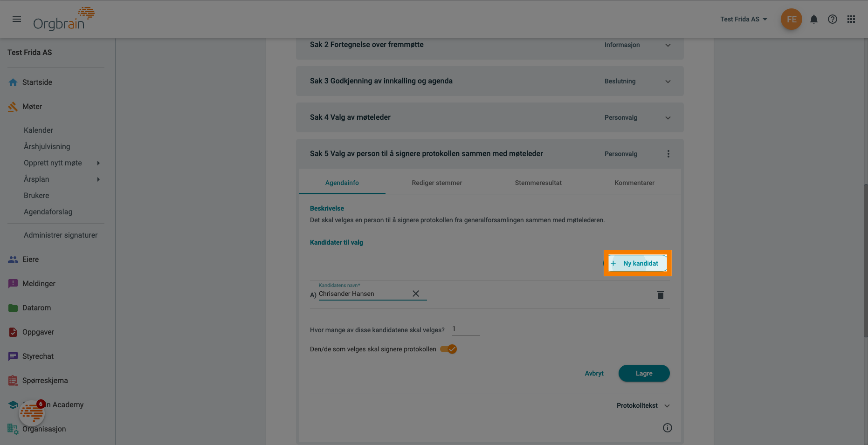The image size is (868, 445).
Task: Toggle signere protokollen switch
Action: pos(448,349)
